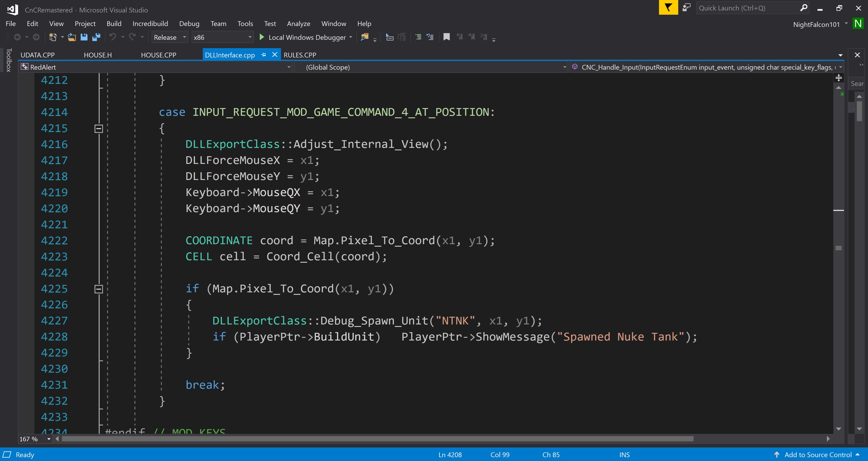Click the Ln 4208 status bar entry
The width and height of the screenshot is (868, 461).
point(450,455)
